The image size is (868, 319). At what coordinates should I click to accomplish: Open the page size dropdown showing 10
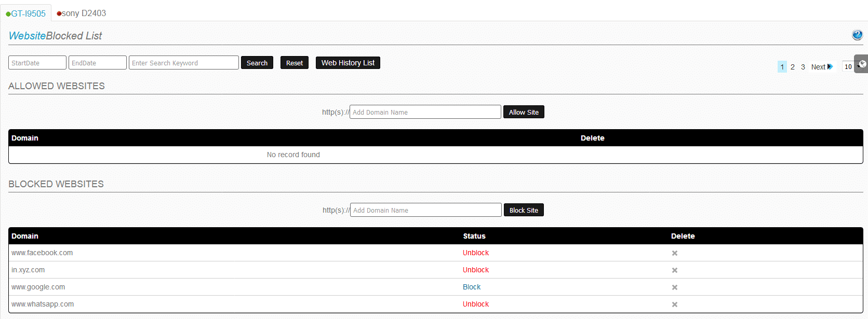pos(848,66)
